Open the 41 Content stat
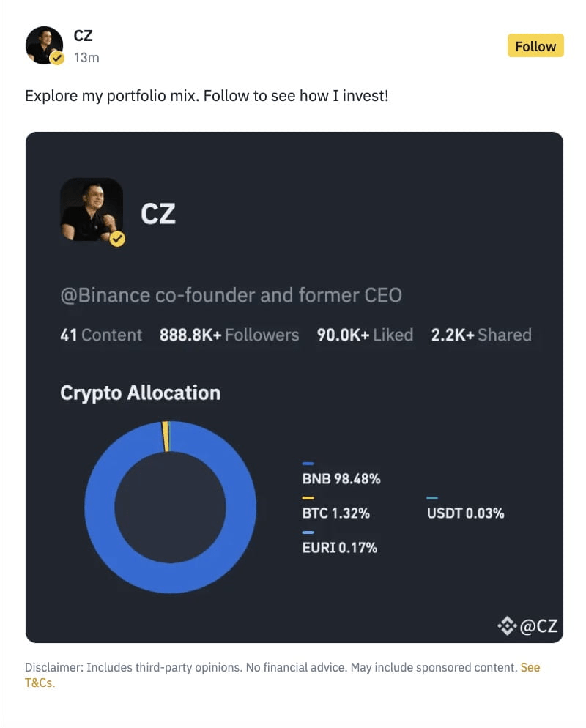The height and width of the screenshot is (728, 586). click(x=100, y=335)
